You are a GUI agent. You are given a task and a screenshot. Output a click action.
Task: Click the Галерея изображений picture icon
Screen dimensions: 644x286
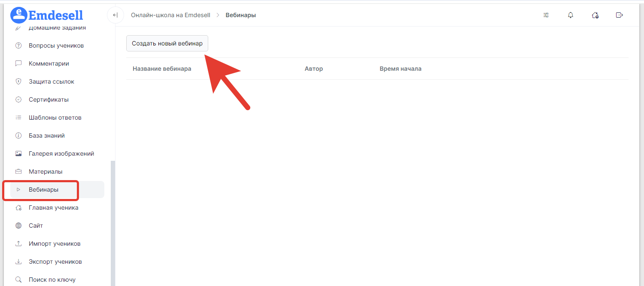18,154
